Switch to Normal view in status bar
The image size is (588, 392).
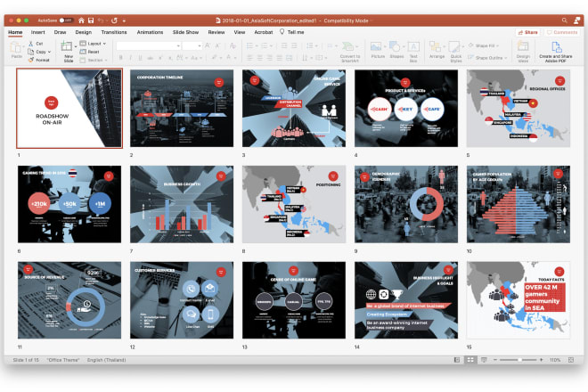coord(456,360)
